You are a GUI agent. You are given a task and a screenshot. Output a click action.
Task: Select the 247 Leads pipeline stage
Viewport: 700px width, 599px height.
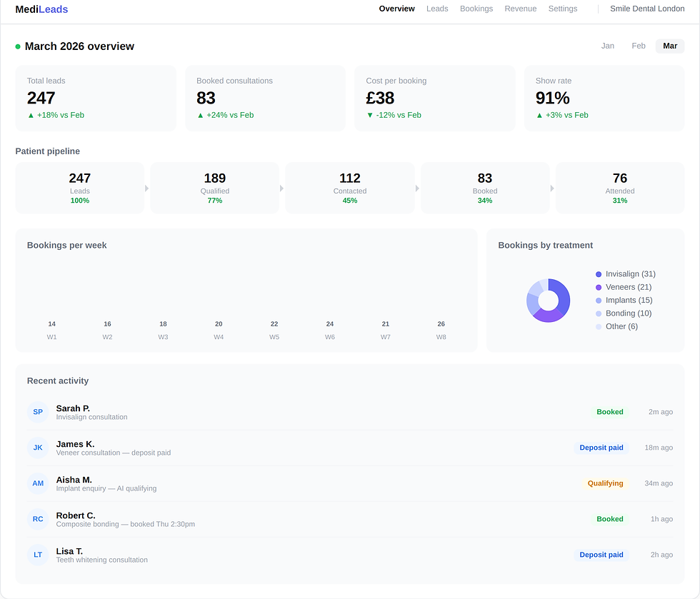pos(79,188)
